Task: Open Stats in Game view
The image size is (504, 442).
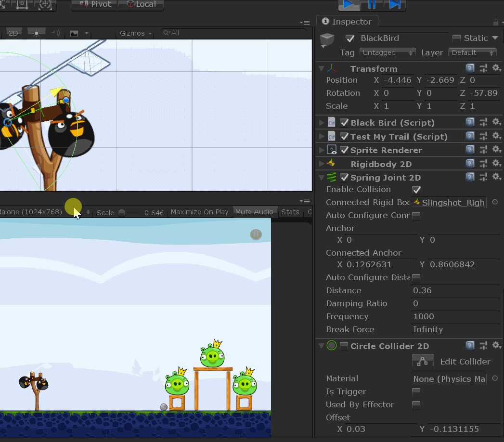Action: pyautogui.click(x=290, y=212)
